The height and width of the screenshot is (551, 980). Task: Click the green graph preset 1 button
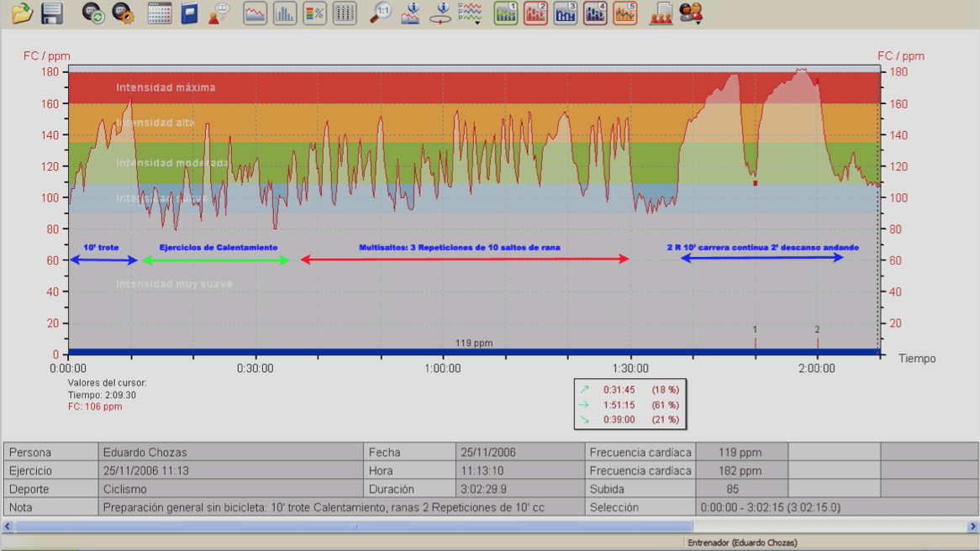(505, 13)
